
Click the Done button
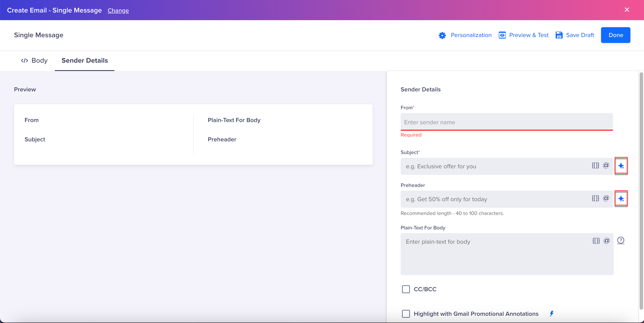[x=616, y=35]
